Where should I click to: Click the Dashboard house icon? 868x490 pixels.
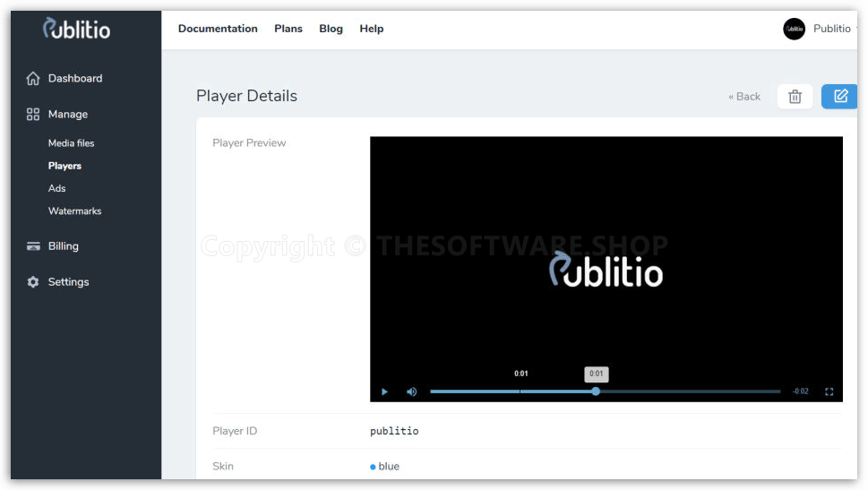point(33,79)
